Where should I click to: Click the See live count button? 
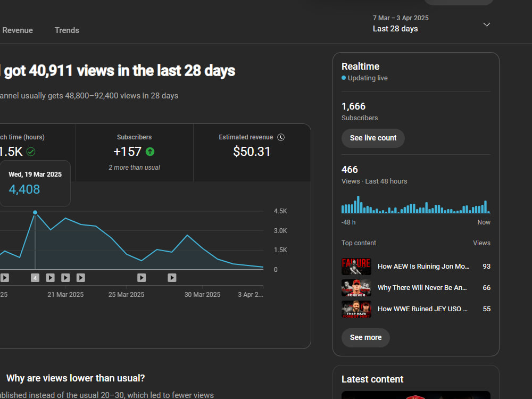coord(373,138)
